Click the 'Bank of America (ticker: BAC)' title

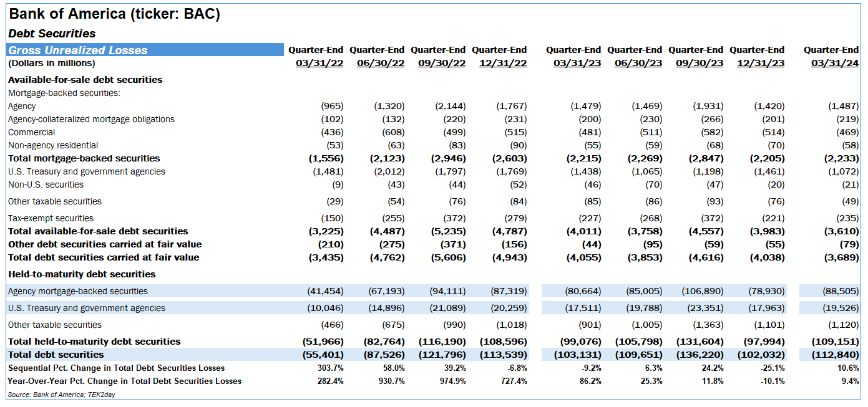tap(114, 14)
